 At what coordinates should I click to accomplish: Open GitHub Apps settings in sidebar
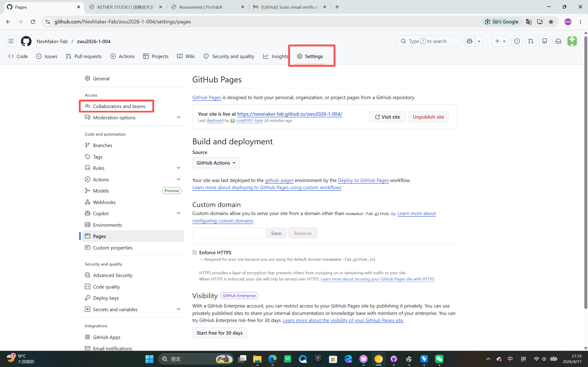(x=133, y=337)
